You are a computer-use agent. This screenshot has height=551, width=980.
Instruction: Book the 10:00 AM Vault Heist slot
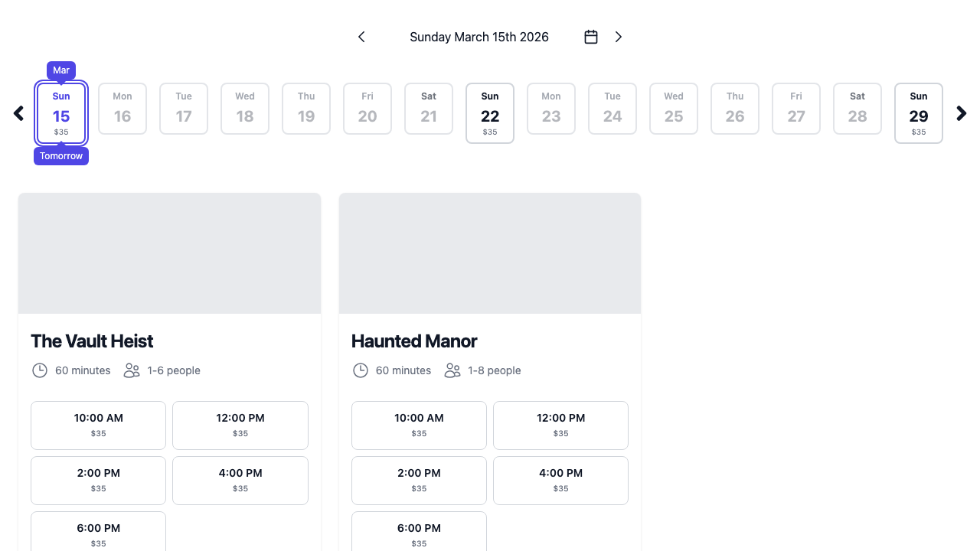pos(98,425)
